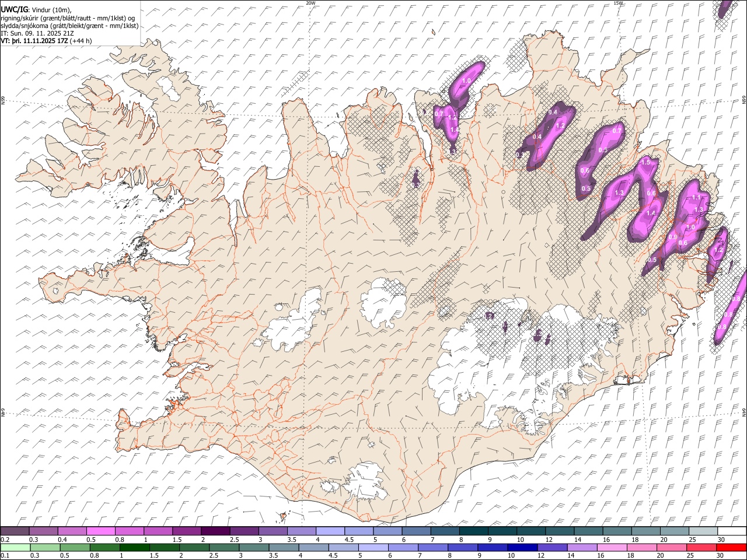Click the bright red 30 mm rain scale swatch
747x560 pixels.
point(731,548)
